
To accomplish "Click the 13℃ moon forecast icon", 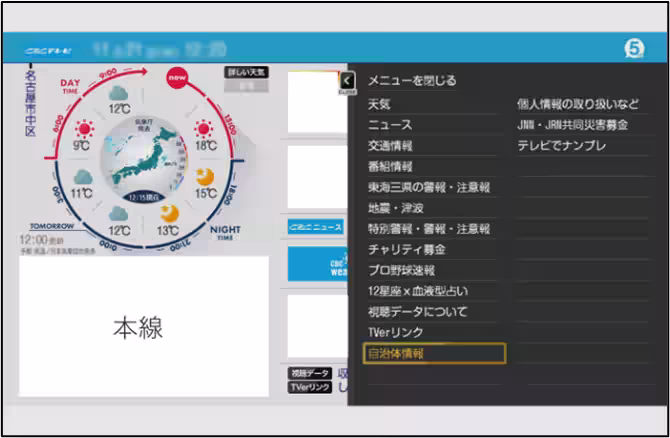I will click(169, 213).
